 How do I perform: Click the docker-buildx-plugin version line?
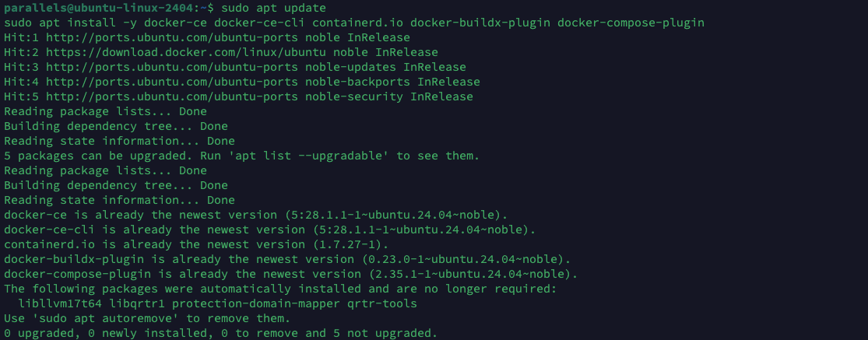(287, 259)
